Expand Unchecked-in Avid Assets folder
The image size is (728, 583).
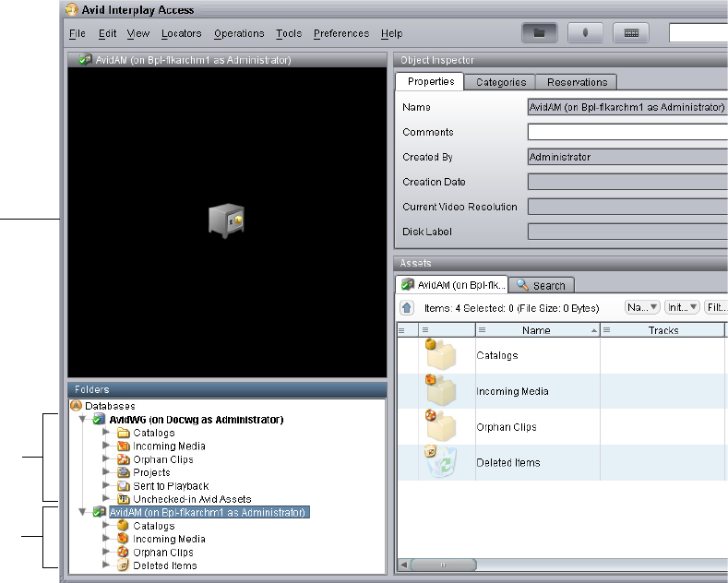pos(106,498)
